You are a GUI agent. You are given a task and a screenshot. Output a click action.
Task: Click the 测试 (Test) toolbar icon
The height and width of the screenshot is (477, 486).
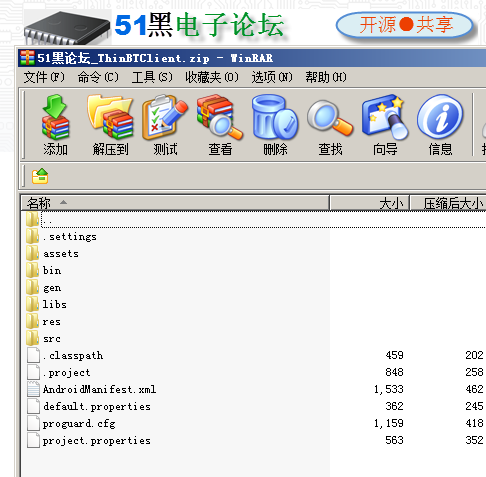tap(165, 117)
